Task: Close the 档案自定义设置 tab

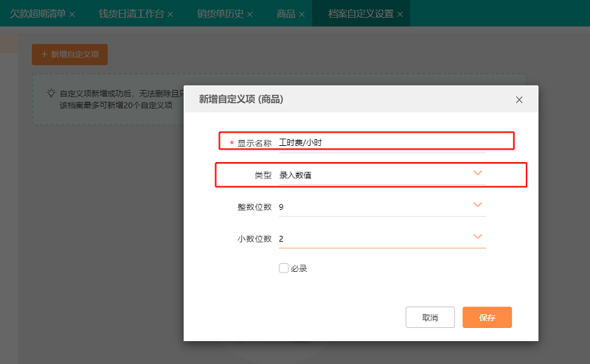Action: 400,14
